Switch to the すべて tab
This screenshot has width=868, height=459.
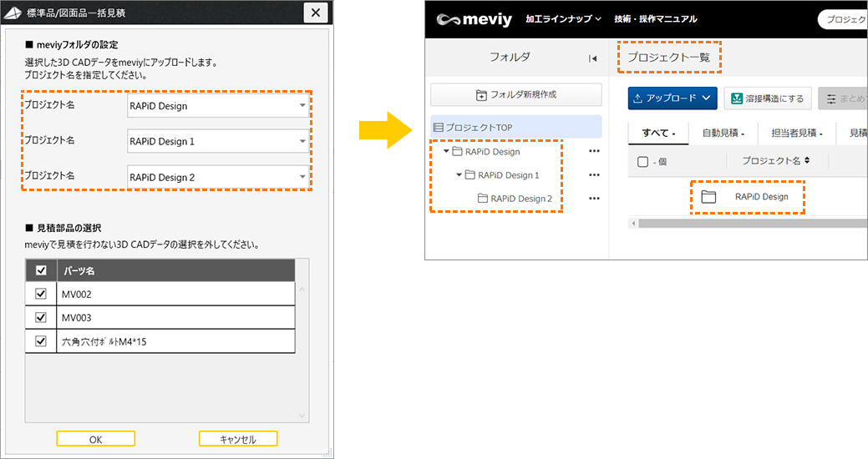point(658,133)
